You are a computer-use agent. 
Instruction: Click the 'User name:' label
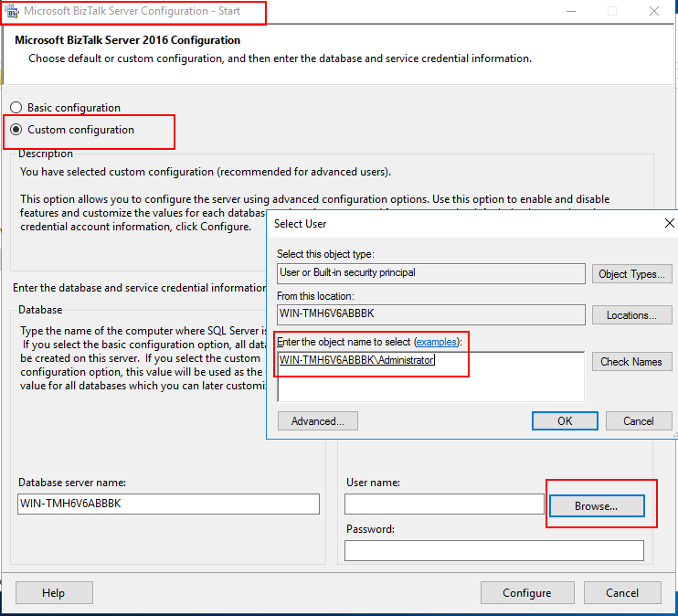tap(373, 483)
